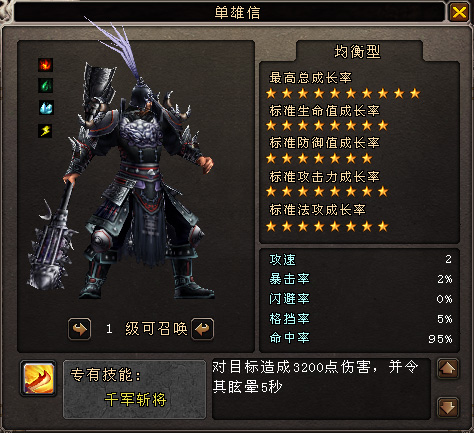Screen dimensions: 474x433
Task: Select the 均衡型 tab
Action: click(x=358, y=52)
